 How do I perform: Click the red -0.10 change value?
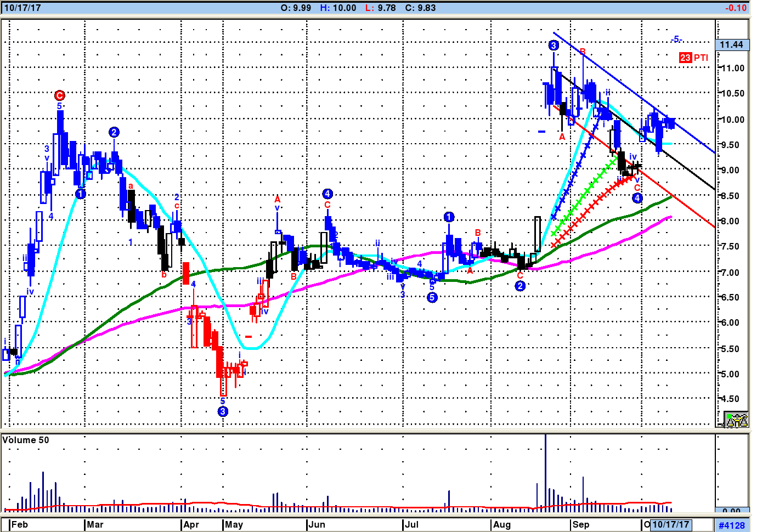click(736, 8)
